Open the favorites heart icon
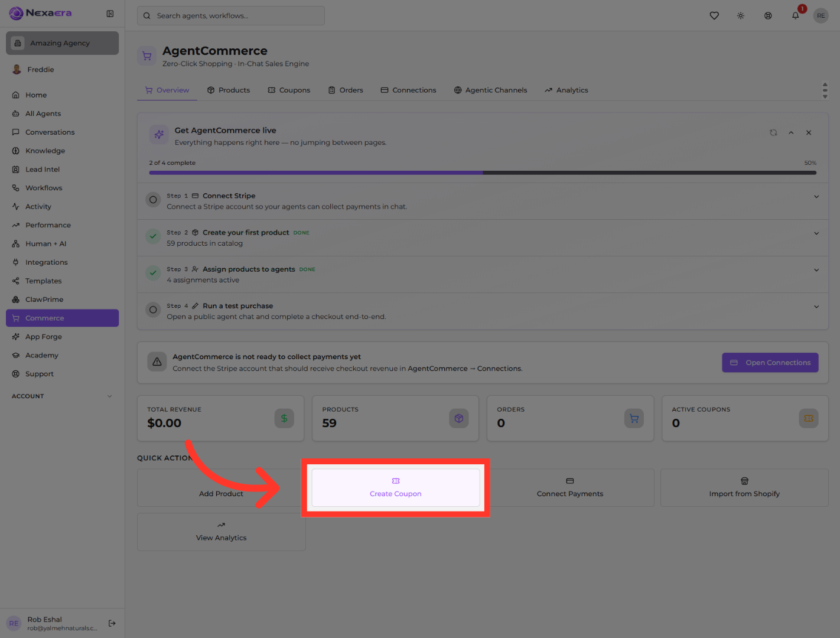Viewport: 840px width, 638px height. [x=714, y=16]
